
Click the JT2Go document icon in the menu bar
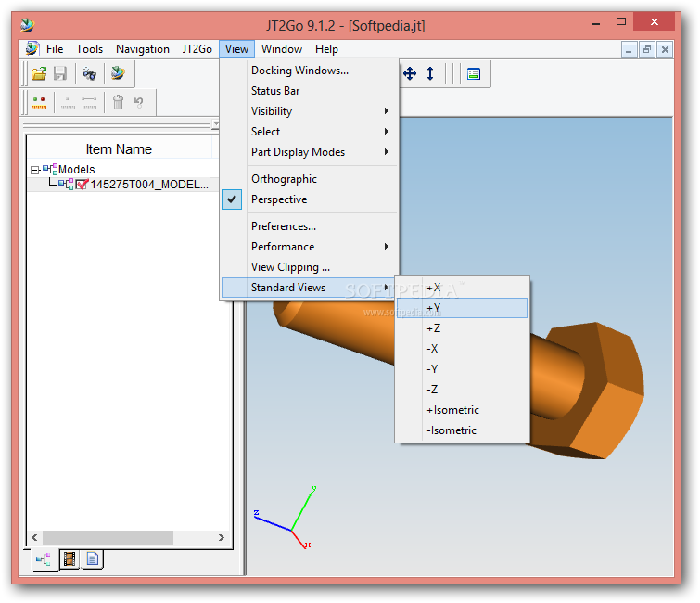(32, 48)
